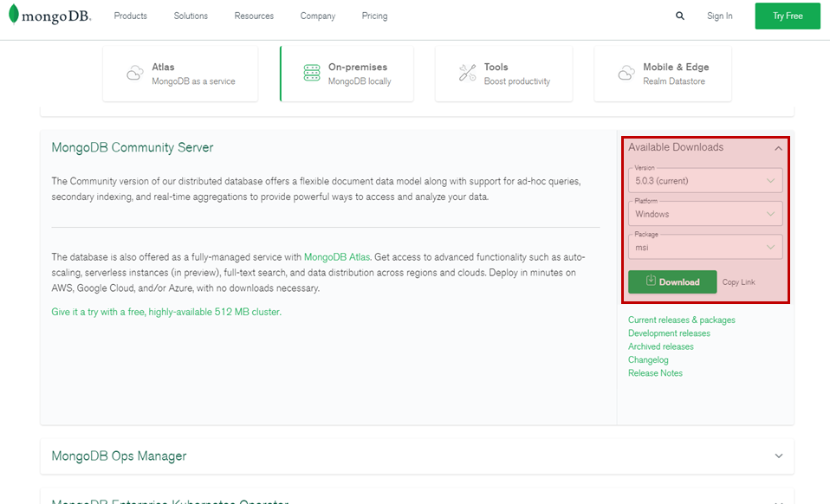The width and height of the screenshot is (830, 504).
Task: Click MongoDB Community Server heading
Action: click(133, 147)
